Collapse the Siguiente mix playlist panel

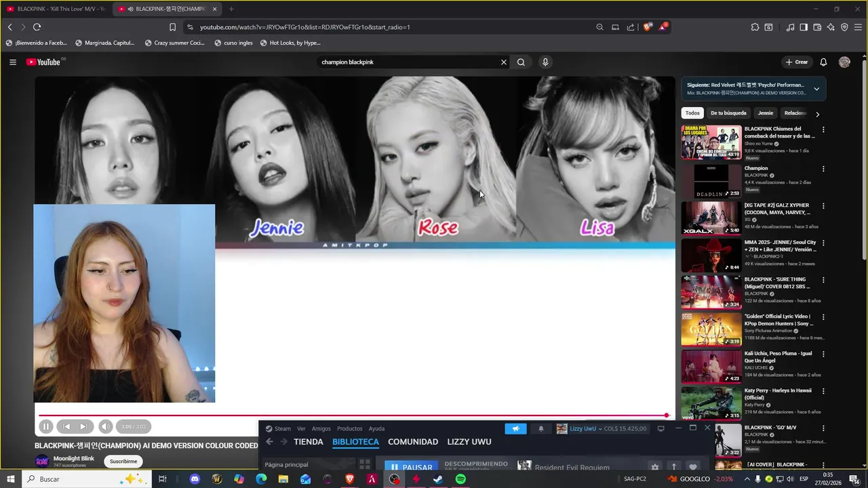tap(816, 89)
